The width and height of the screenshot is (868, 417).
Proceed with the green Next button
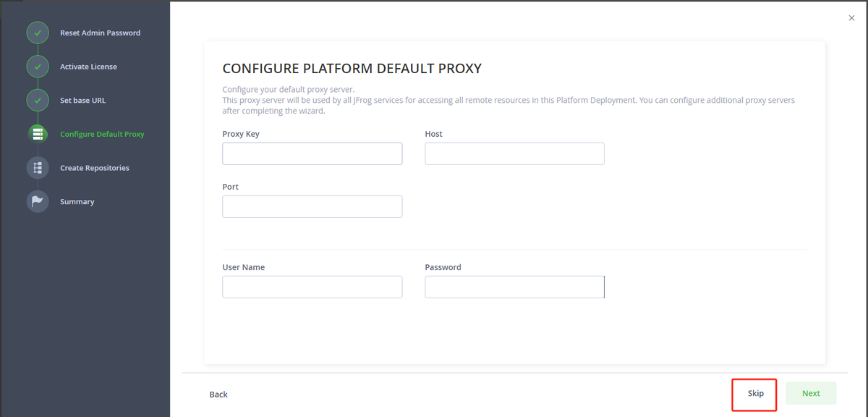pyautogui.click(x=811, y=393)
